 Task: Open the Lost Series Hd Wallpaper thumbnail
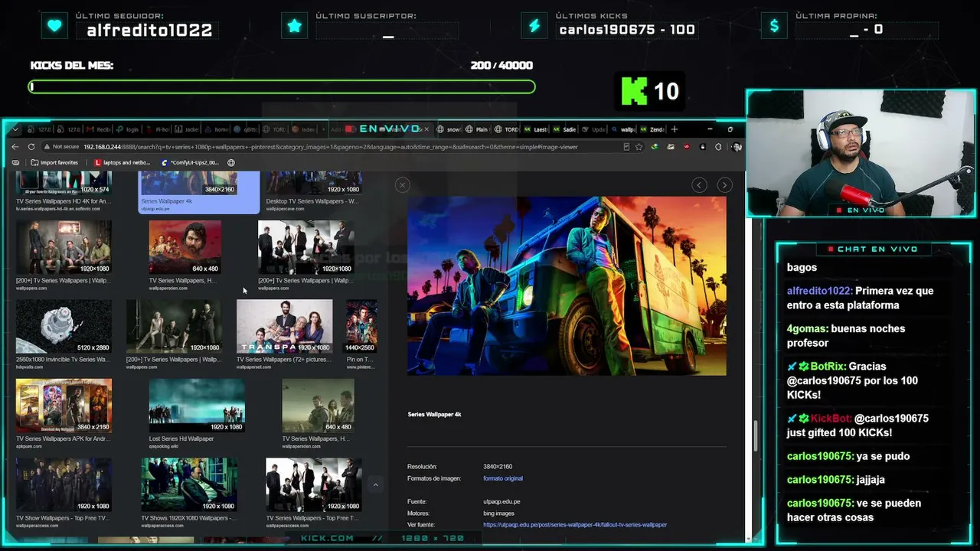pyautogui.click(x=197, y=405)
